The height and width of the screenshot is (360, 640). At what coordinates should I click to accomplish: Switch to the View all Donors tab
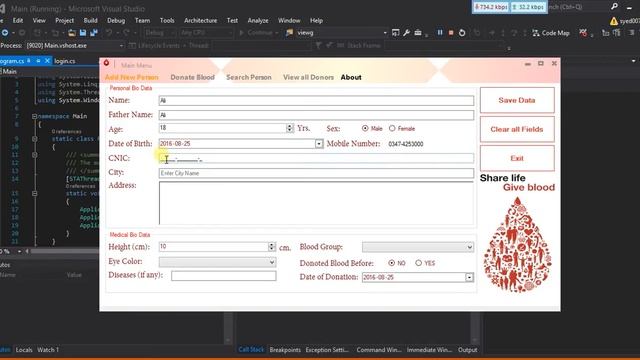(308, 77)
